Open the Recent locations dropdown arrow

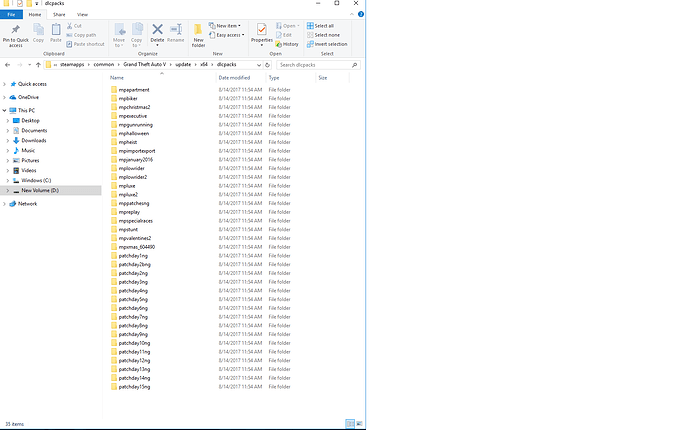click(29, 65)
